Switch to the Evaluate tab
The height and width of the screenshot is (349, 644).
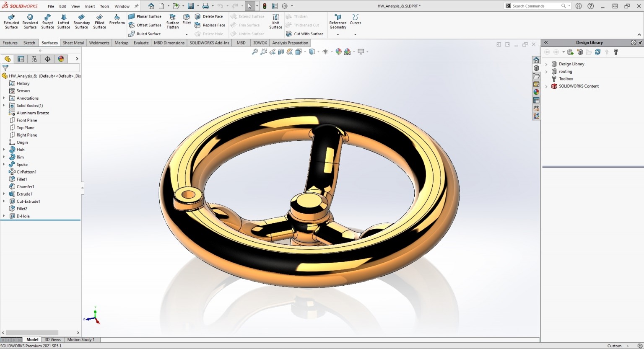click(x=141, y=42)
